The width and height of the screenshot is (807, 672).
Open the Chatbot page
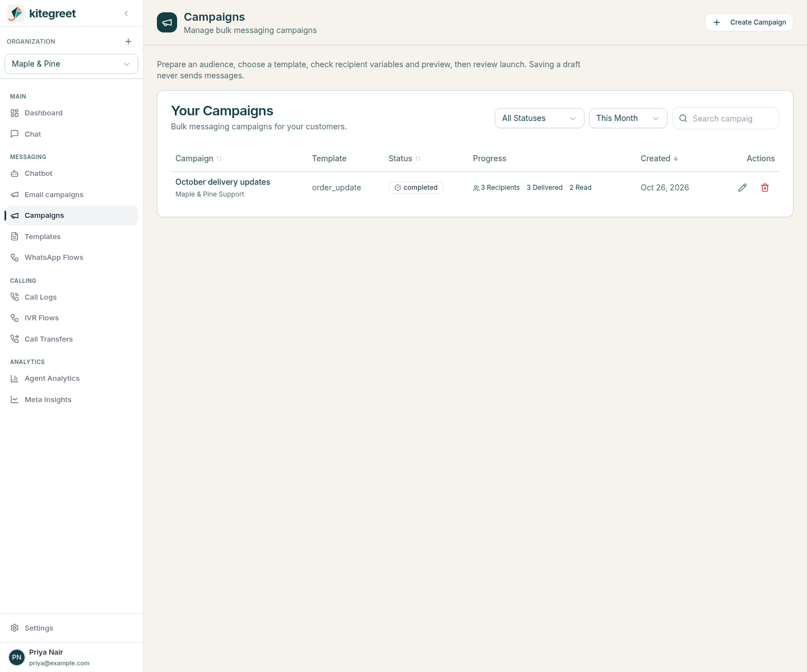point(71,174)
